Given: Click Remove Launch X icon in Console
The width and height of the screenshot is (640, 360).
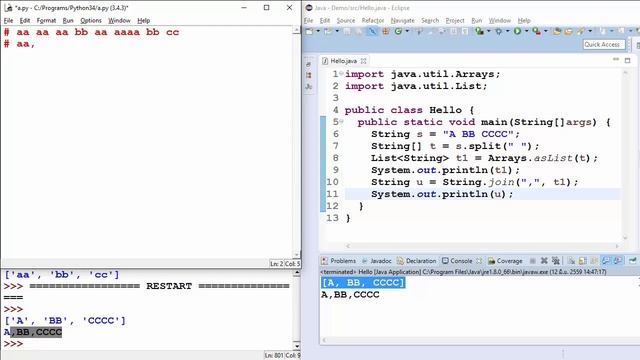Looking at the screenshot, I should click(x=544, y=261).
